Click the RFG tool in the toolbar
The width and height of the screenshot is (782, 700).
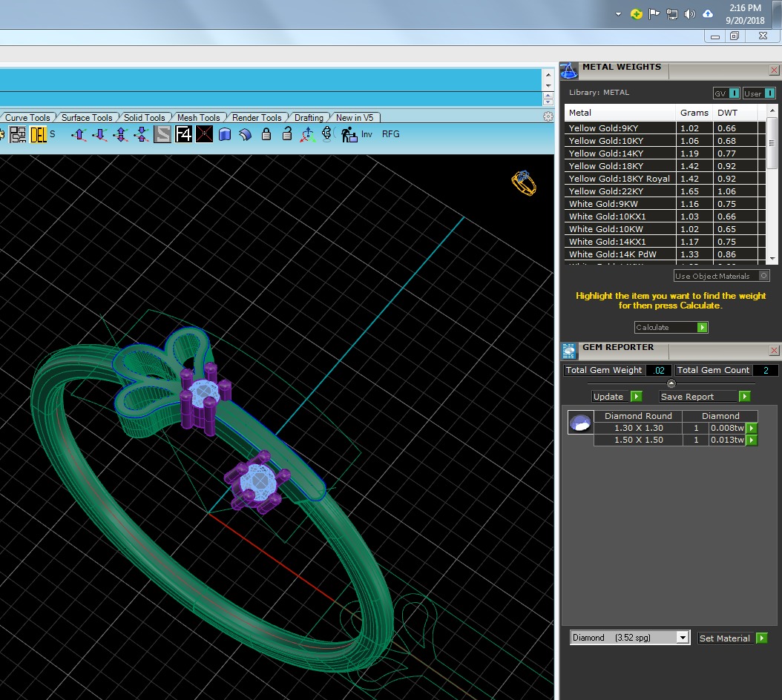390,134
